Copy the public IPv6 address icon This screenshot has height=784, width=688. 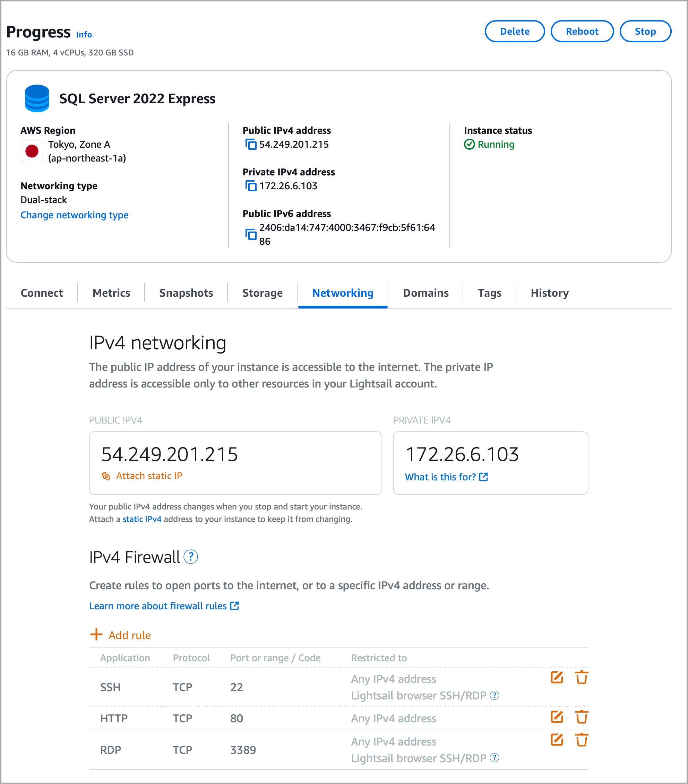pyautogui.click(x=251, y=234)
